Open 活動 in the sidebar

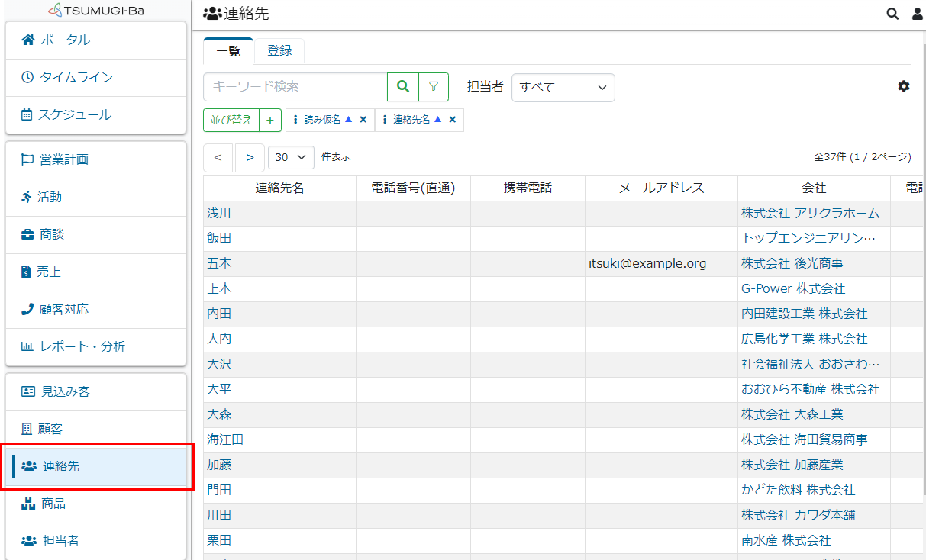coord(95,198)
